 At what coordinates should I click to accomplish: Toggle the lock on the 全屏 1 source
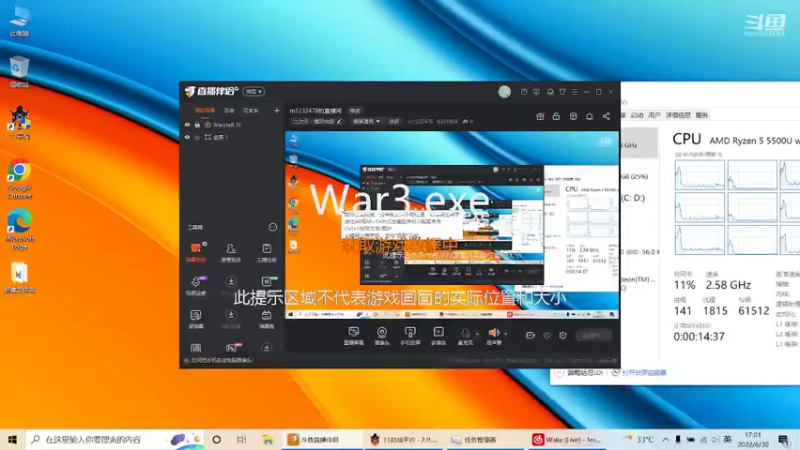[197, 137]
